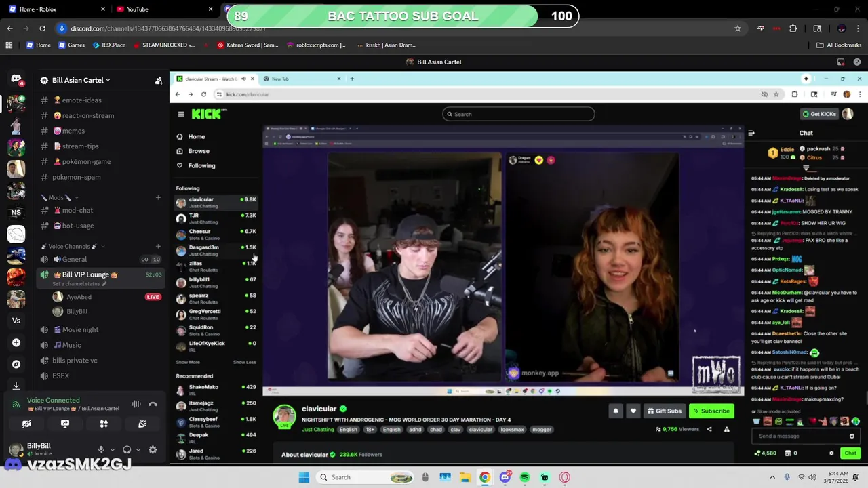Click the Discord invite members icon
This screenshot has width=868, height=488.
point(159,80)
